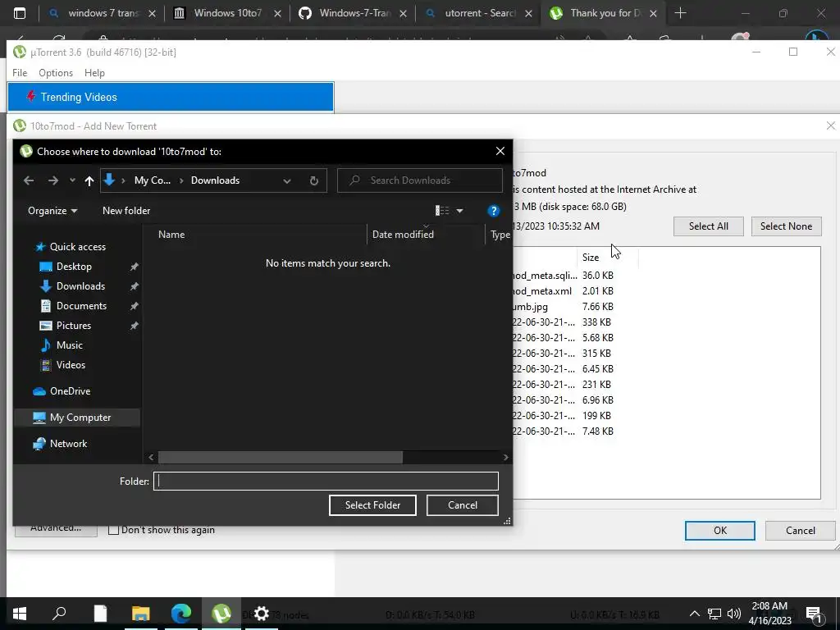Cancel the Add New Torrent window

801,531
